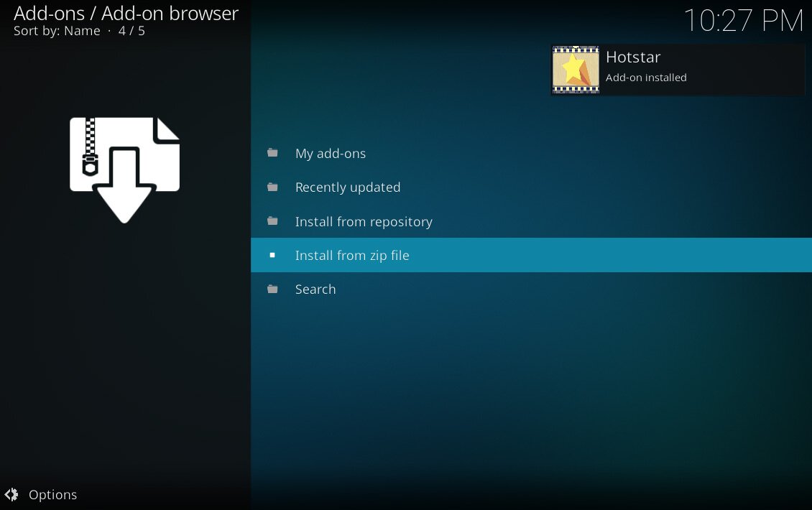The width and height of the screenshot is (812, 510).
Task: Open the Options side menu
Action: (41, 495)
